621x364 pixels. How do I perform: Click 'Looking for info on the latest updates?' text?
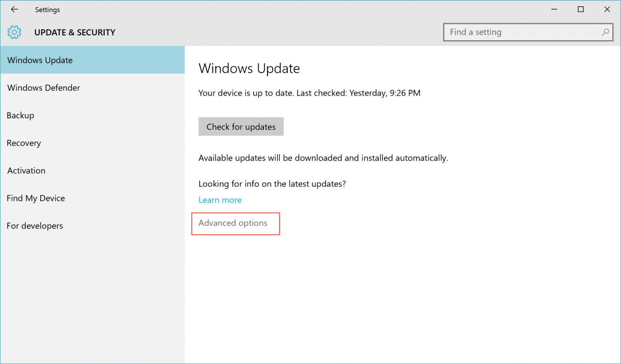272,184
